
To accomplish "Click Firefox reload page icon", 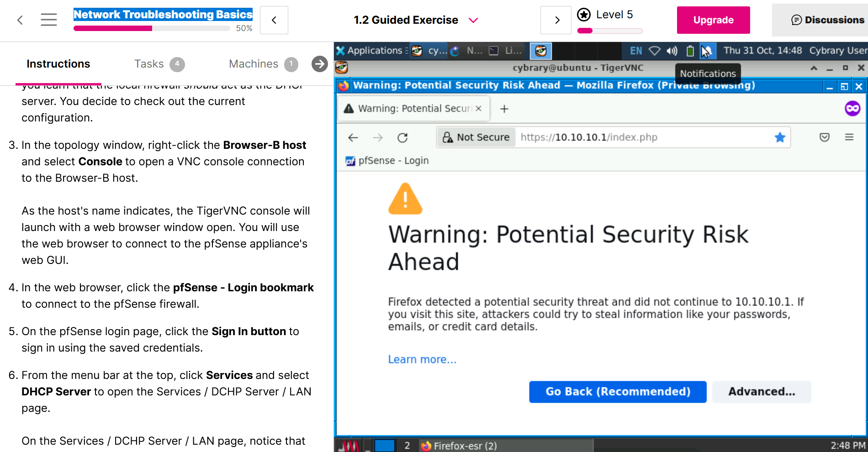I will (402, 137).
